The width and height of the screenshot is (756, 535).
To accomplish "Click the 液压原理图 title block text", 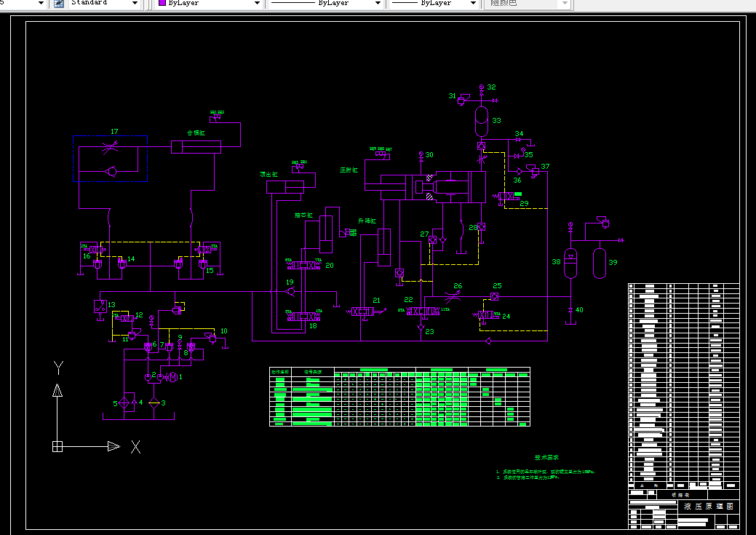I will click(x=709, y=506).
